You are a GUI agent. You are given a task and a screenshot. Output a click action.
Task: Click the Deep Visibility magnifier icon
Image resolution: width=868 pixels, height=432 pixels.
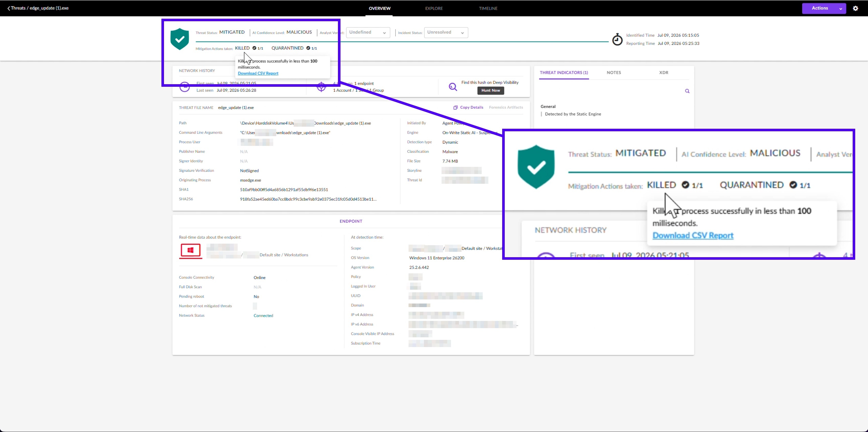(453, 87)
